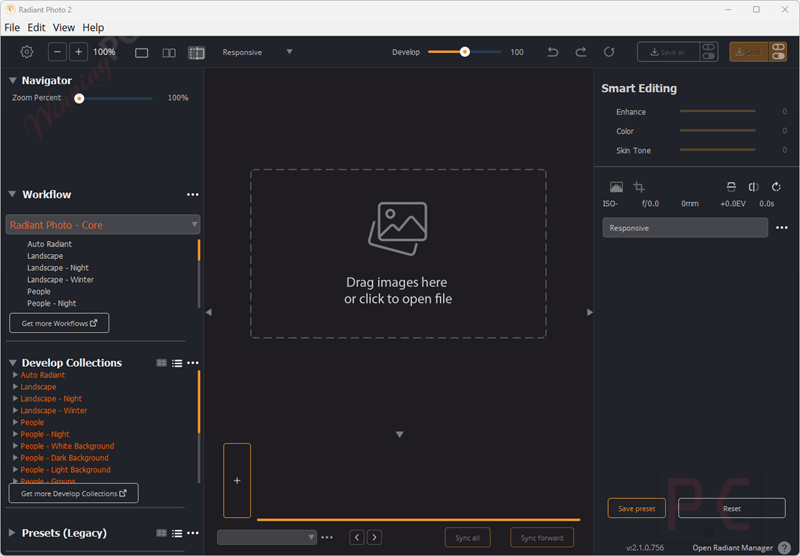The height and width of the screenshot is (556, 800).
Task: Select Auto Radiant workflow item
Action: click(49, 244)
